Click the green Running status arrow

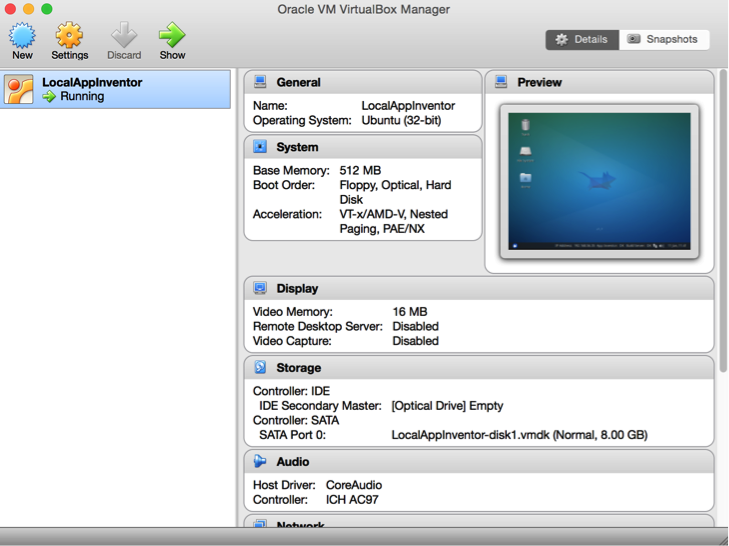tap(49, 97)
